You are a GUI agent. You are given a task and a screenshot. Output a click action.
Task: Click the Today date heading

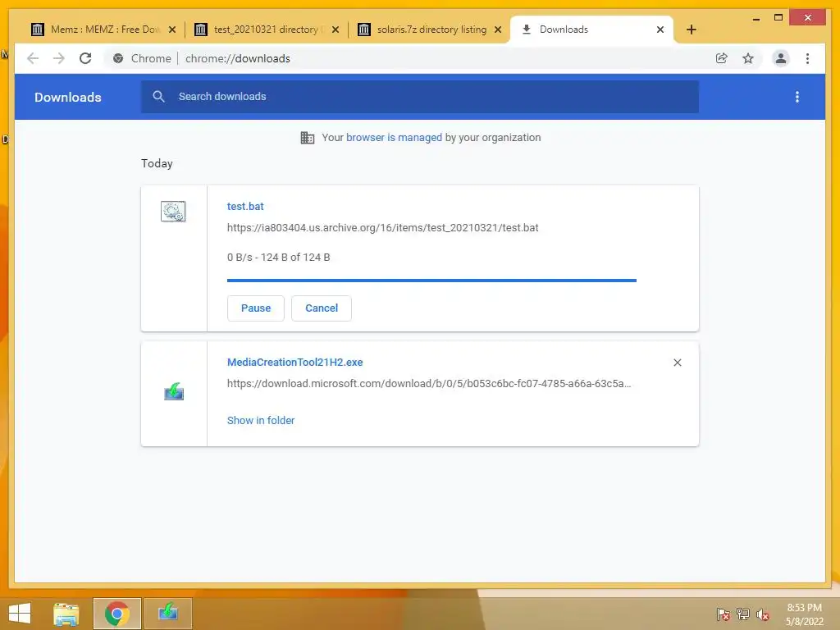[x=157, y=163]
